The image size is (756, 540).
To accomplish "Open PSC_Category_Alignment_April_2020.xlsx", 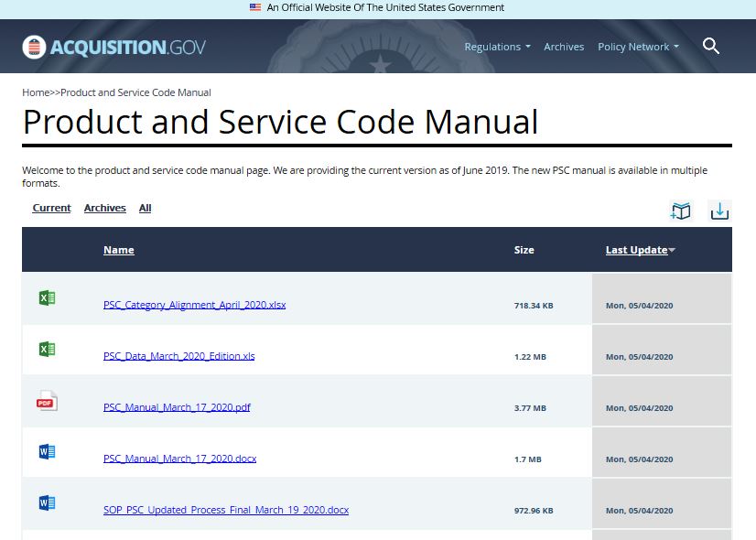I will pyautogui.click(x=194, y=305).
